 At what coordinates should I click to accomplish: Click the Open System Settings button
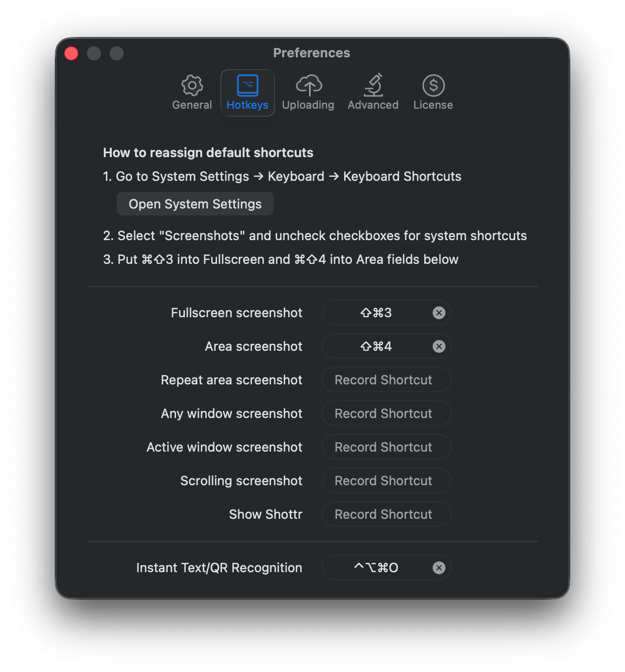click(195, 204)
